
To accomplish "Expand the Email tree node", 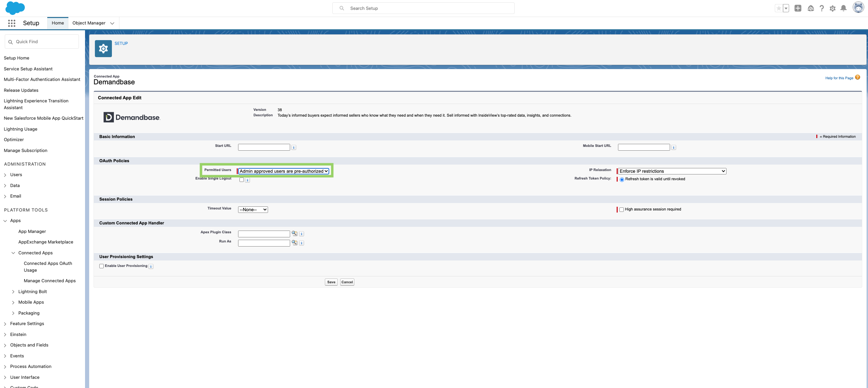I will point(5,196).
